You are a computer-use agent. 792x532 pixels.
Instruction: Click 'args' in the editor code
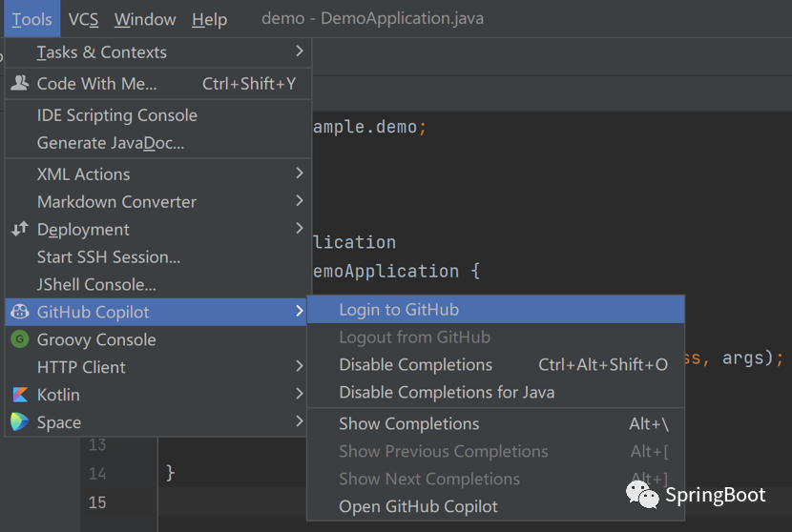[742, 358]
